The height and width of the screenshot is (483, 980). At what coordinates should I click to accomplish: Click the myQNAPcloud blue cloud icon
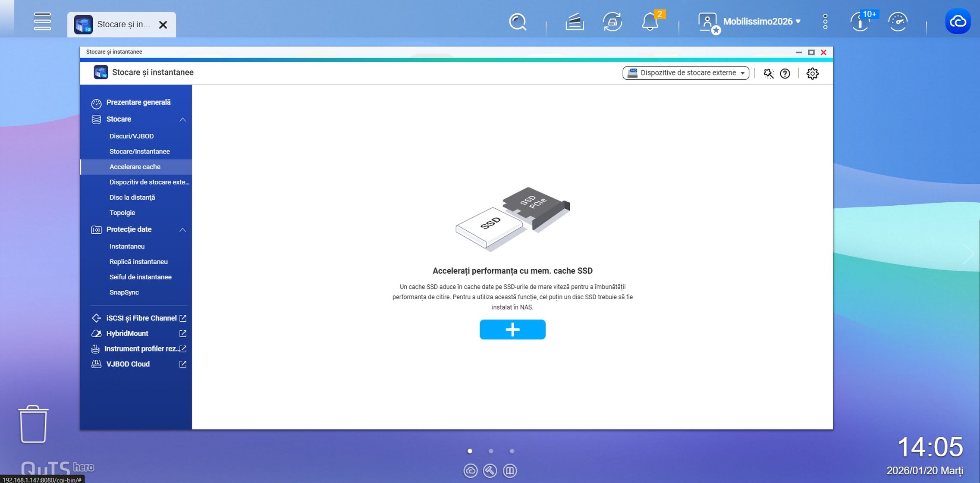click(x=958, y=21)
